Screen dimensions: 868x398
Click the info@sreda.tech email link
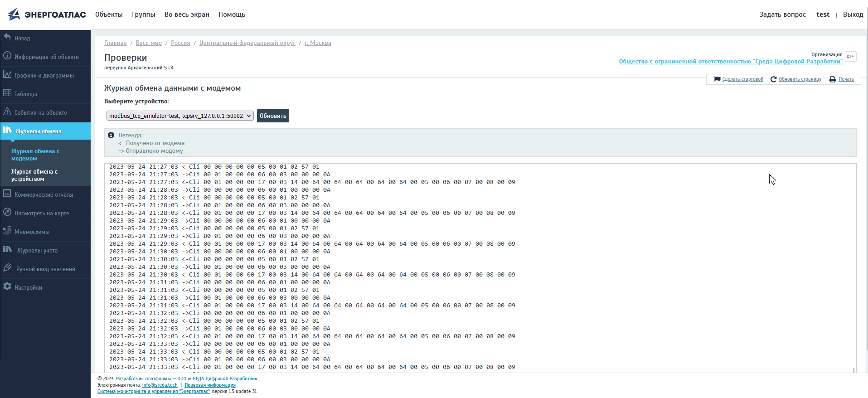(160, 385)
